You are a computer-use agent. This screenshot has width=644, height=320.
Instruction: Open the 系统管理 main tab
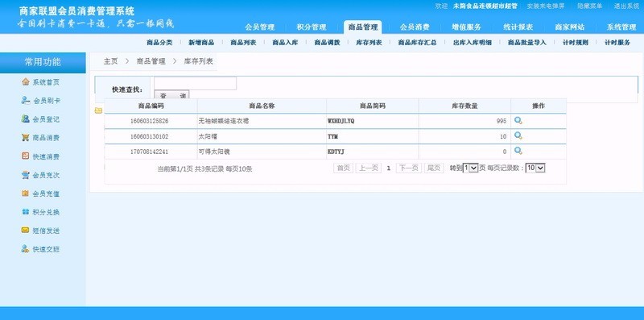point(621,27)
